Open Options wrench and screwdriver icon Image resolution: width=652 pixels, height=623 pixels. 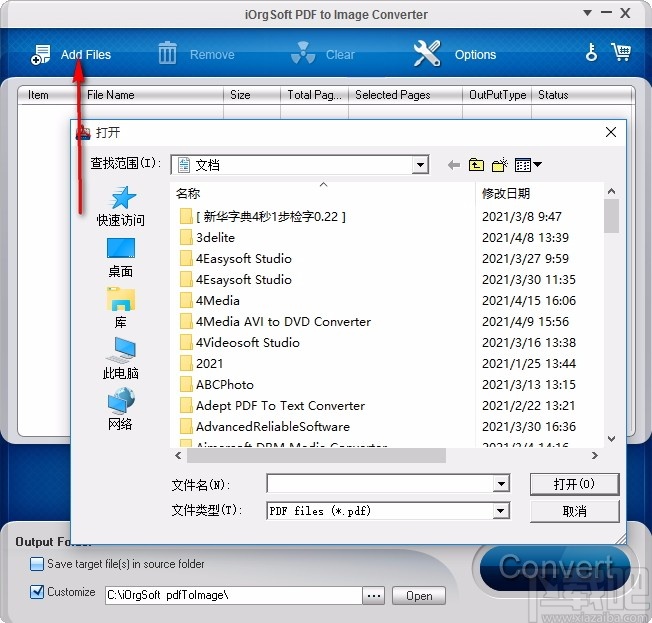pos(427,54)
